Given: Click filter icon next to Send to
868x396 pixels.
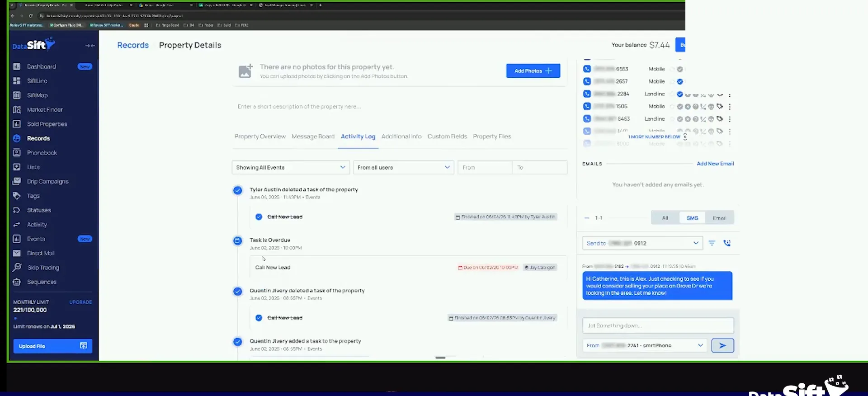Looking at the screenshot, I should click(x=712, y=243).
